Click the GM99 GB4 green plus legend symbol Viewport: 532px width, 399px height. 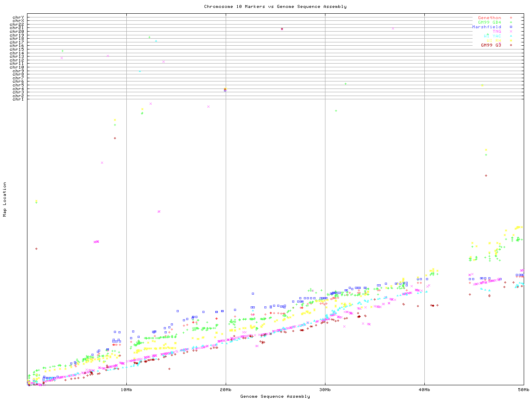click(511, 22)
